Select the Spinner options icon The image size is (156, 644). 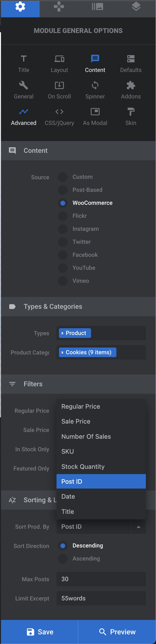95,85
